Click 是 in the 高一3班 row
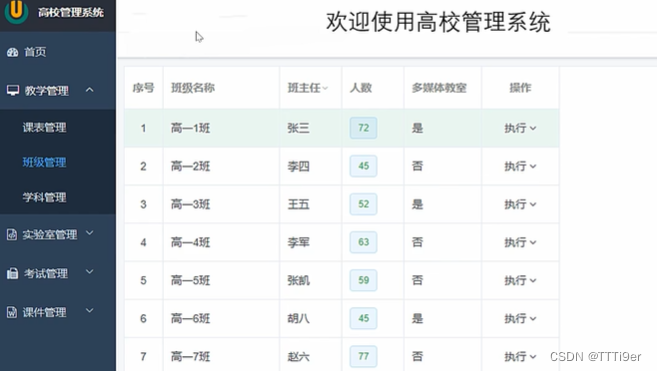This screenshot has height=371, width=657. click(x=417, y=204)
